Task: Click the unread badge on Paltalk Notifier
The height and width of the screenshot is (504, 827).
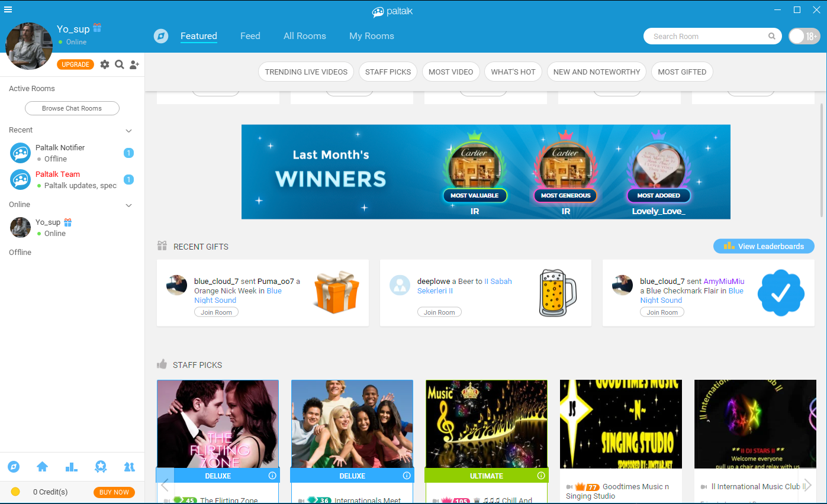Action: 128,153
